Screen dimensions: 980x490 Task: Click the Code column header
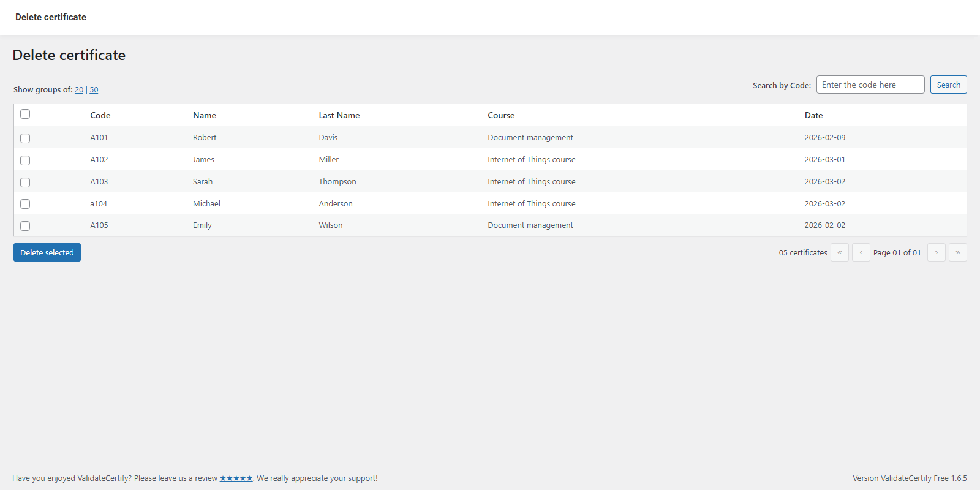[100, 115]
